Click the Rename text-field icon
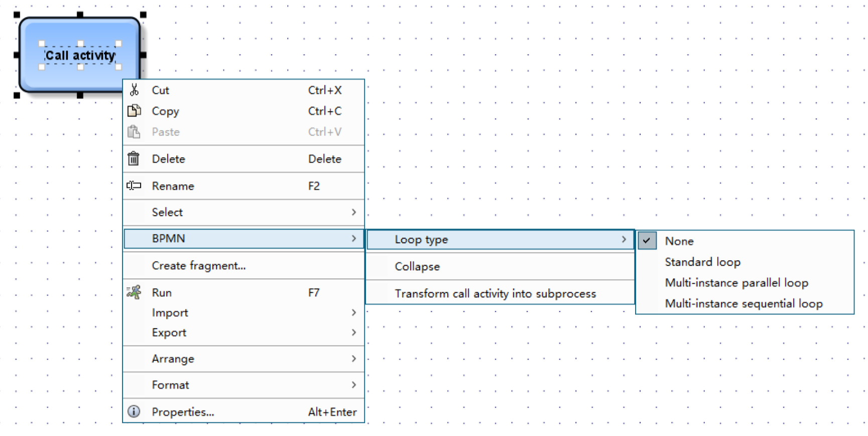 click(134, 186)
